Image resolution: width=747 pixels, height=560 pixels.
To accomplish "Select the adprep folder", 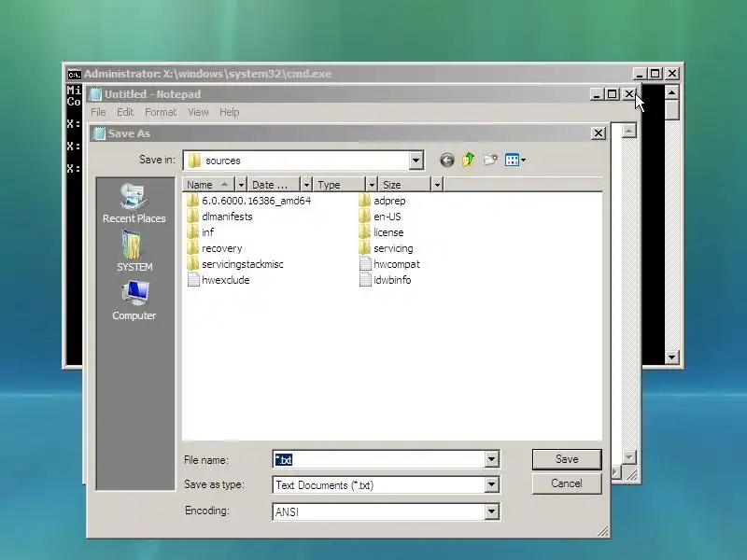I will (382, 201).
